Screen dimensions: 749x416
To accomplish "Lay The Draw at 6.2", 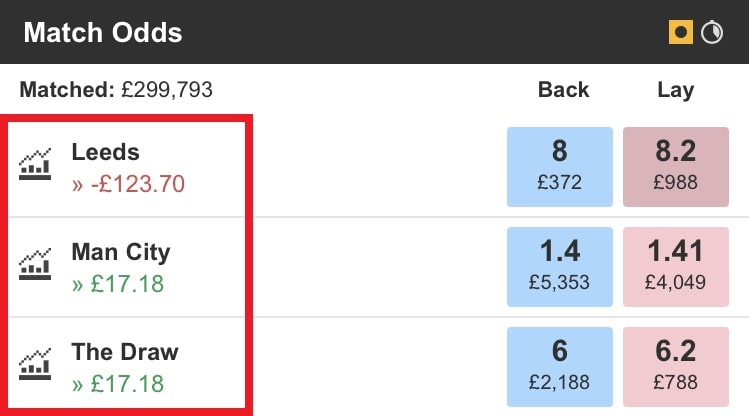I will click(x=675, y=366).
